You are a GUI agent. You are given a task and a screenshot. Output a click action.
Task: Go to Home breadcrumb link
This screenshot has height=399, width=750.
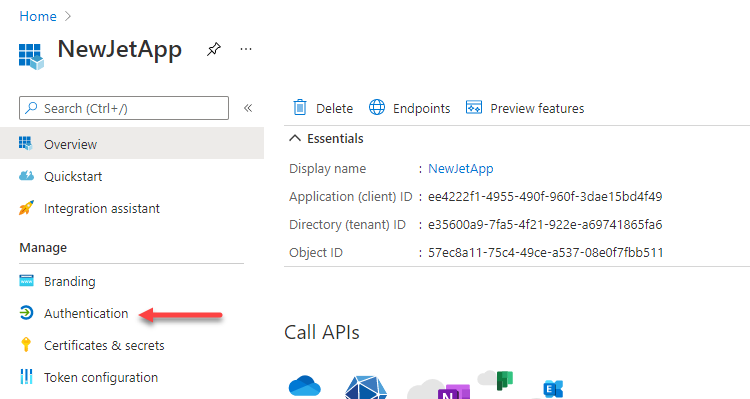38,16
